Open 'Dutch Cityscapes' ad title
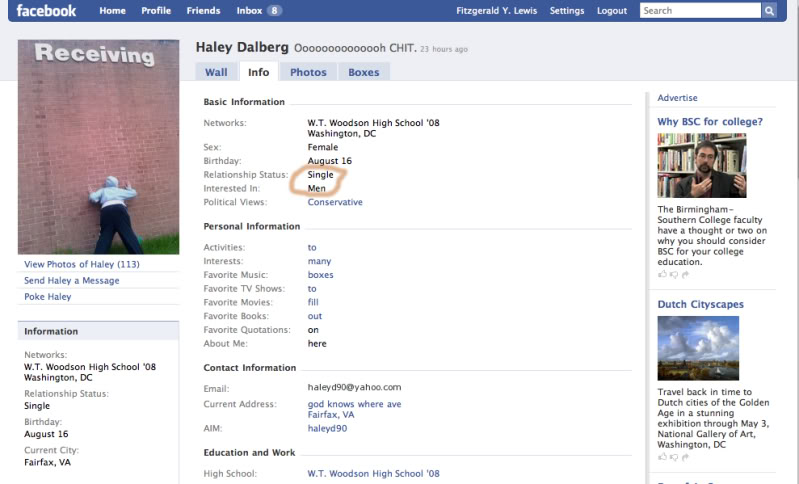 pyautogui.click(x=701, y=305)
